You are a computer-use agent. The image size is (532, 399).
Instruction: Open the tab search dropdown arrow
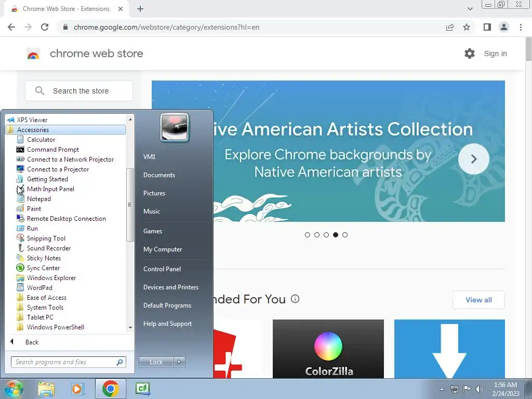coord(470,9)
